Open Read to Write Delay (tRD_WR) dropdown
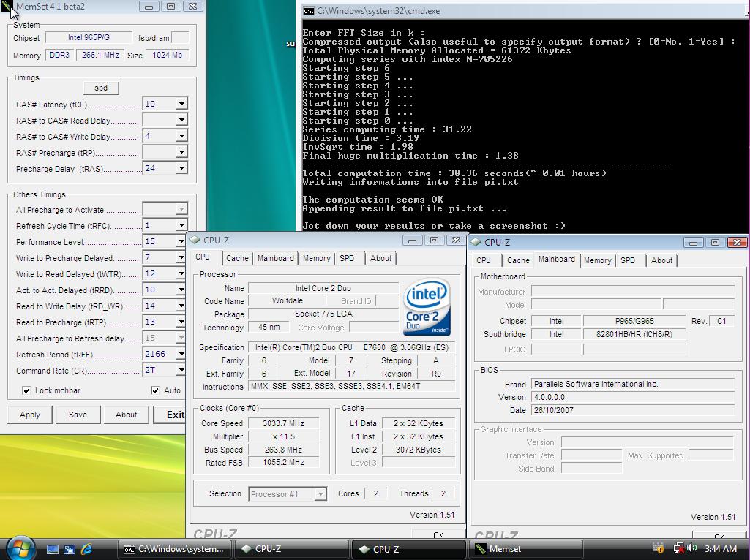This screenshot has width=750, height=560. click(x=181, y=306)
